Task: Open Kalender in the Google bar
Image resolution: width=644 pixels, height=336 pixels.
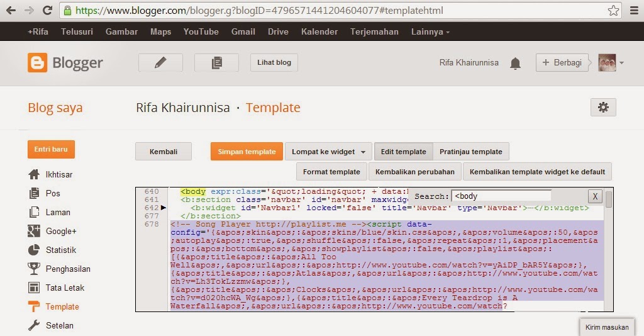Action: [319, 31]
